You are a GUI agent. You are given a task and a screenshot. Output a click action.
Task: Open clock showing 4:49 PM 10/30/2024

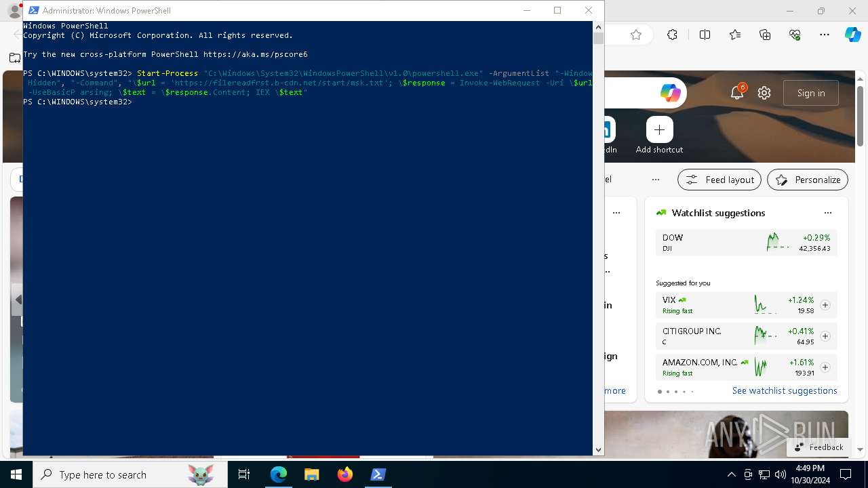tap(810, 474)
